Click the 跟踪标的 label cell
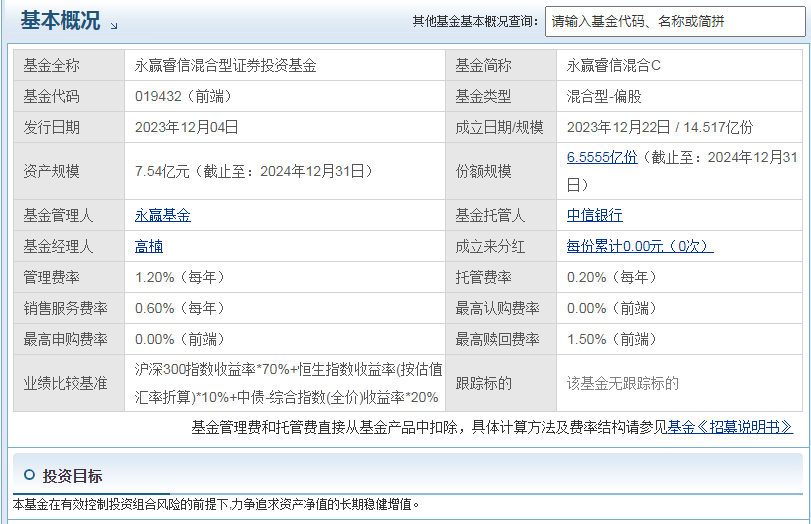The height and width of the screenshot is (524, 811). point(501,383)
